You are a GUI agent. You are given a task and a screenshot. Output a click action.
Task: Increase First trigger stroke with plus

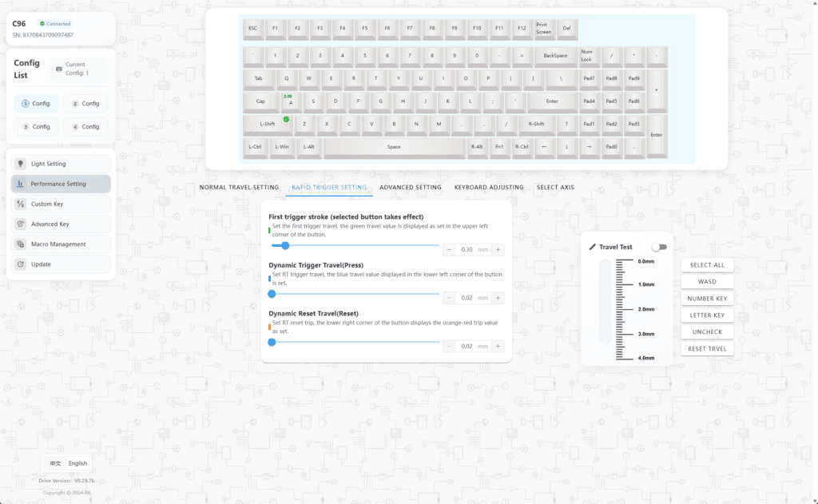[498, 249]
